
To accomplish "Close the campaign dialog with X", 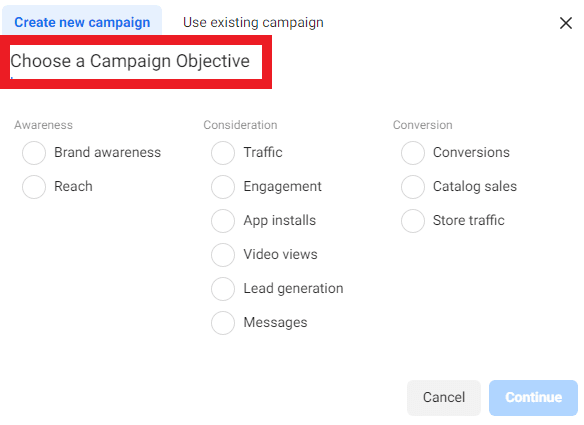I will coord(566,23).
